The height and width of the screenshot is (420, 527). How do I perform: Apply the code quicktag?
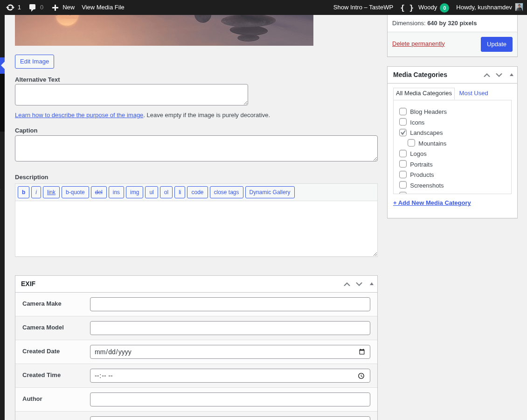[x=197, y=192]
